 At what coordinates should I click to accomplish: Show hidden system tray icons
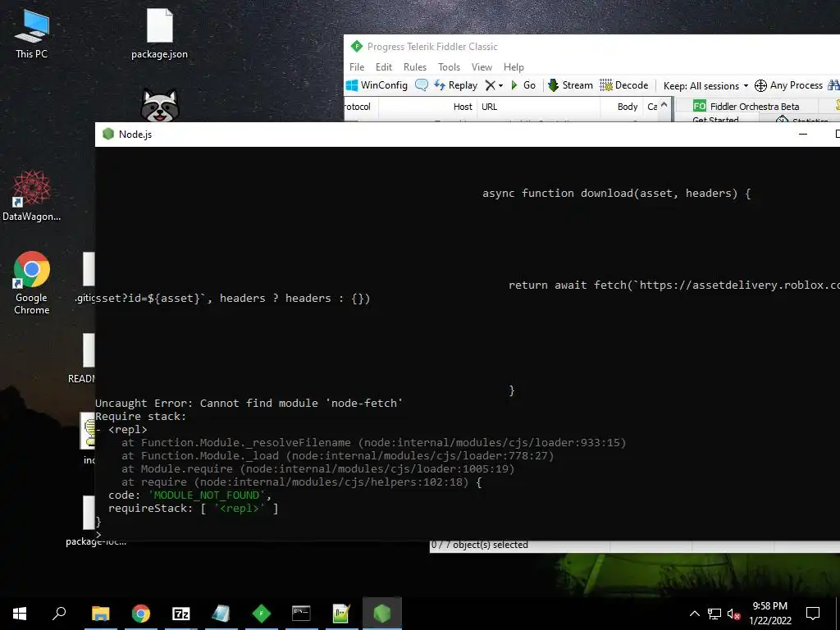(694, 614)
